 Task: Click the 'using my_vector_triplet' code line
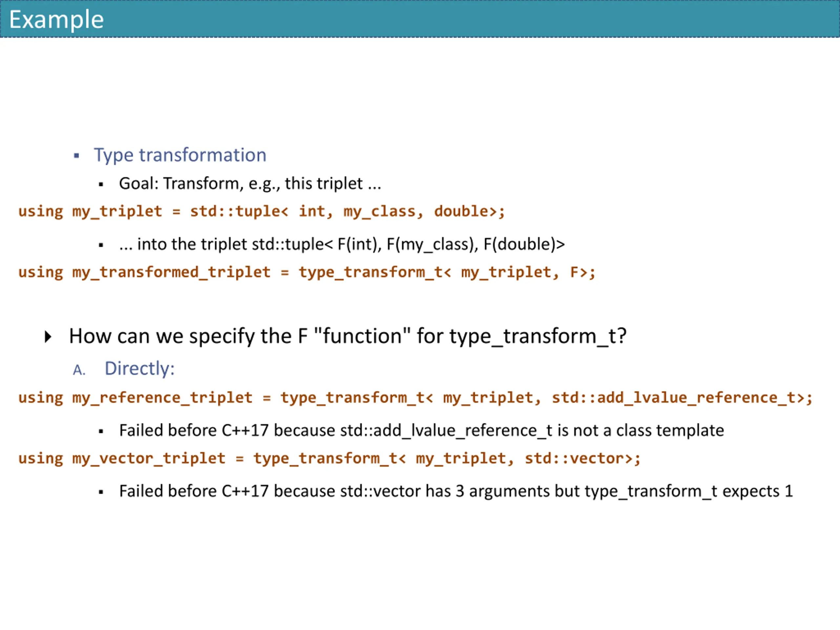329,459
